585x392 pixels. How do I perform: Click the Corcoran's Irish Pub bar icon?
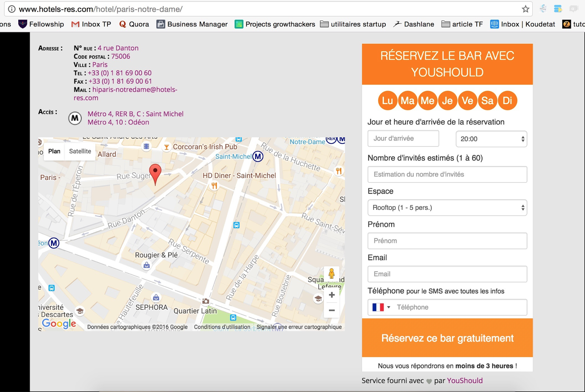(166, 147)
